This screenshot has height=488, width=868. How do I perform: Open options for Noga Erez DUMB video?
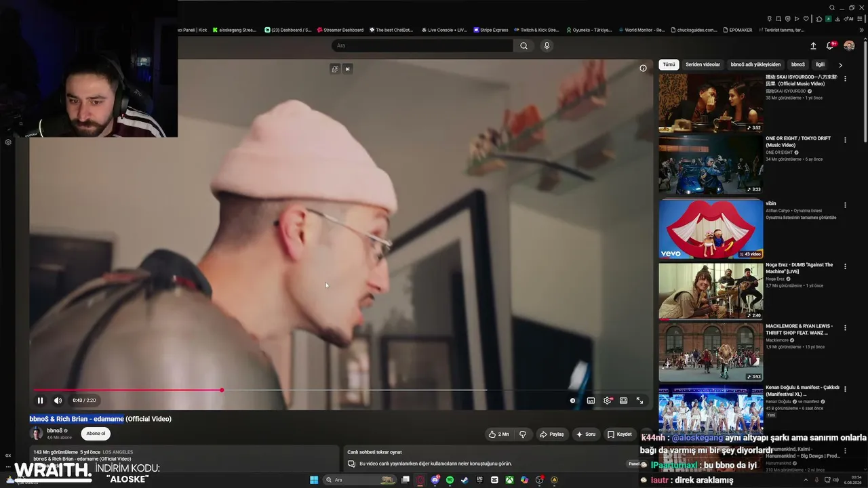845,267
